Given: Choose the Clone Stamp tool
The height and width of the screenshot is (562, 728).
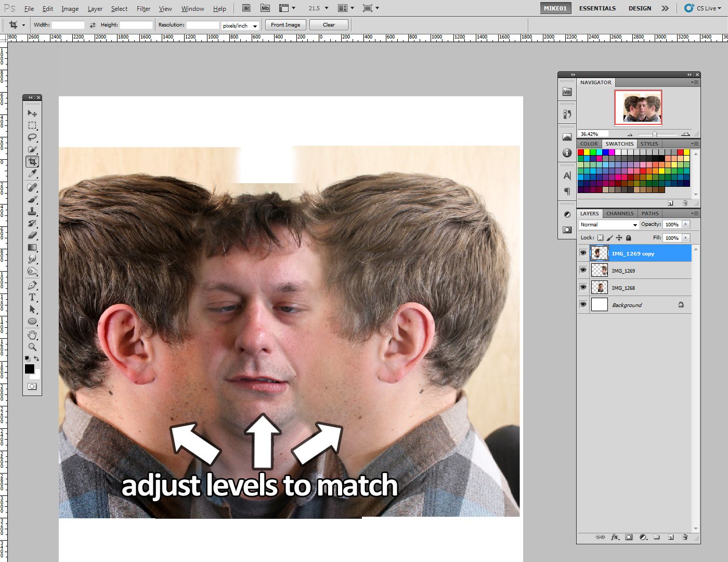Looking at the screenshot, I should coord(32,212).
